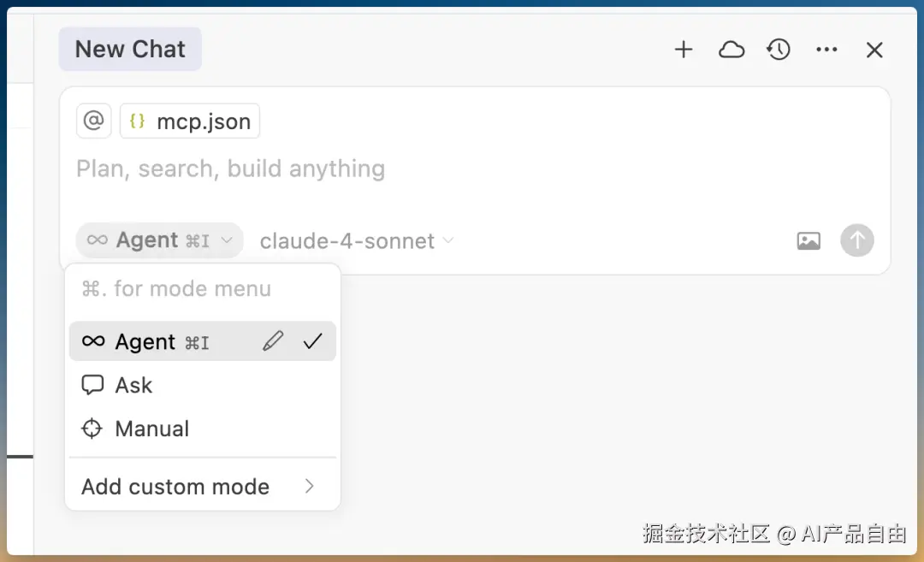Select Ask mode in the menu
924x562 pixels.
pyautogui.click(x=134, y=385)
